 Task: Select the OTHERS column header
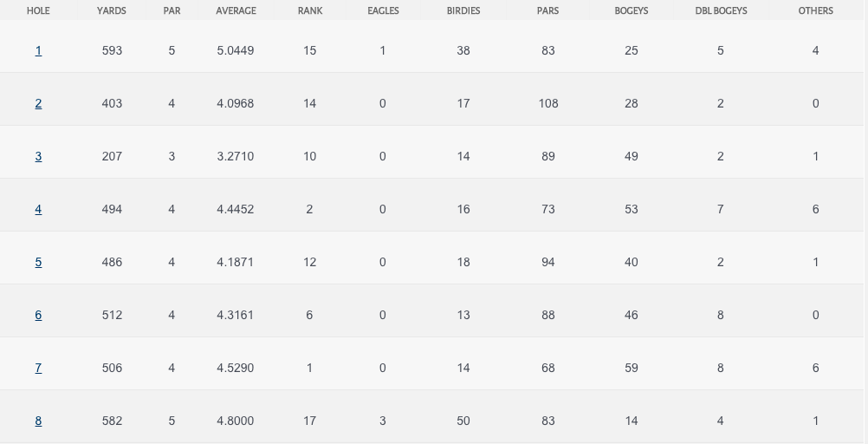[x=815, y=11]
